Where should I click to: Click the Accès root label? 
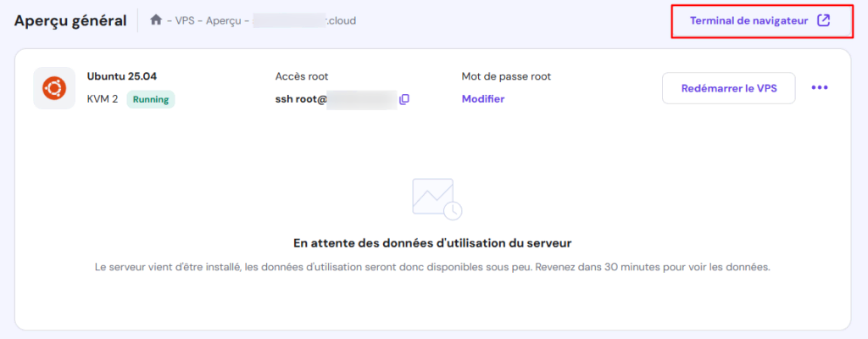click(303, 76)
